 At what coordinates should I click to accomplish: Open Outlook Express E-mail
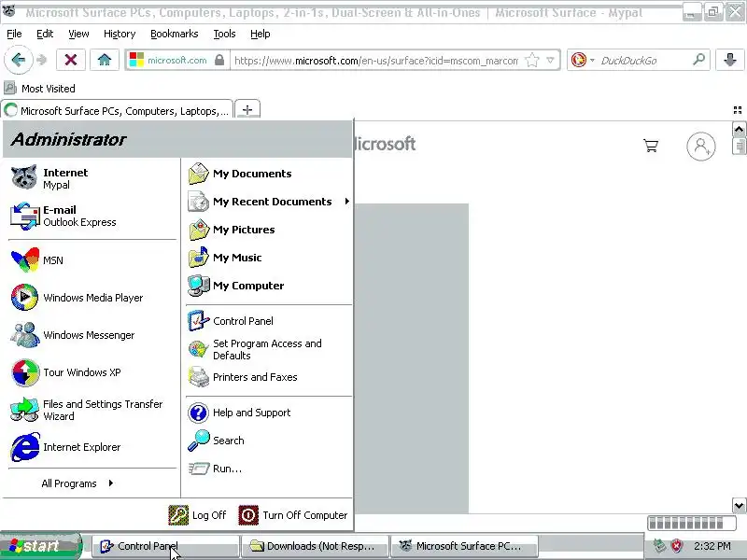(x=92, y=216)
